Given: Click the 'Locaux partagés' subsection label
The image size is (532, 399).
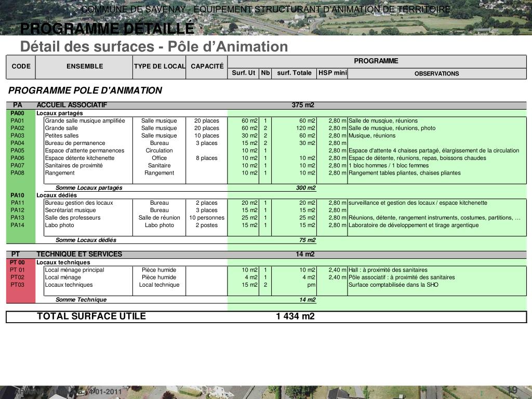Looking at the screenshot, I should [60, 113].
